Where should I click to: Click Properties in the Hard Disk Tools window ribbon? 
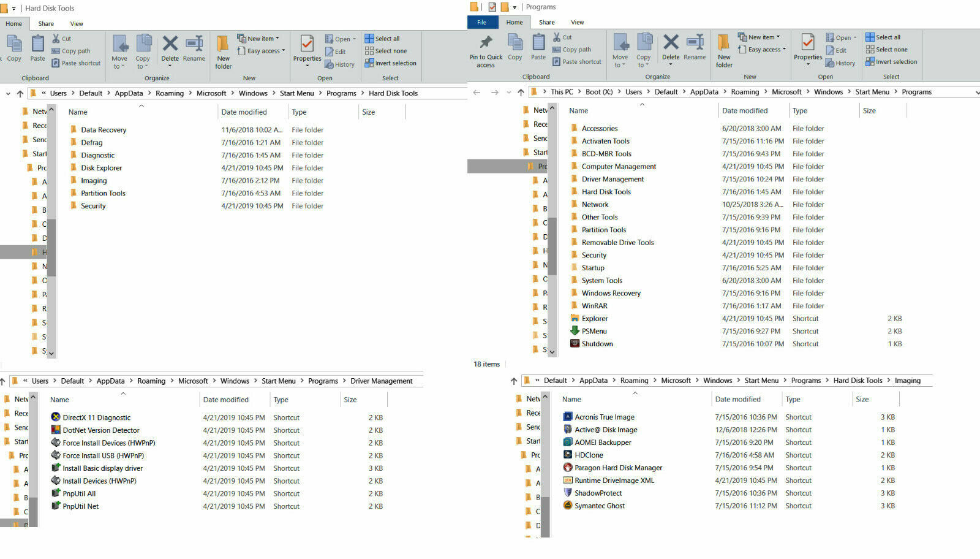[x=307, y=49]
